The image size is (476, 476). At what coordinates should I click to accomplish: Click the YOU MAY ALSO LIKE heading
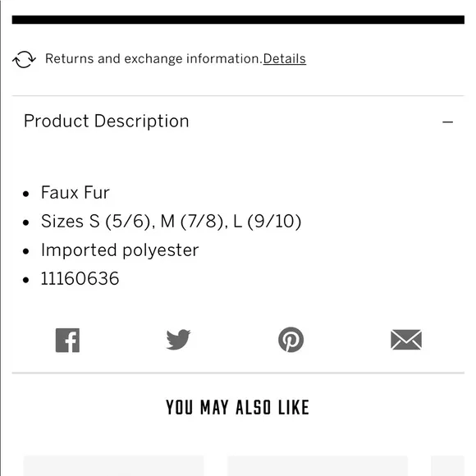(237, 407)
